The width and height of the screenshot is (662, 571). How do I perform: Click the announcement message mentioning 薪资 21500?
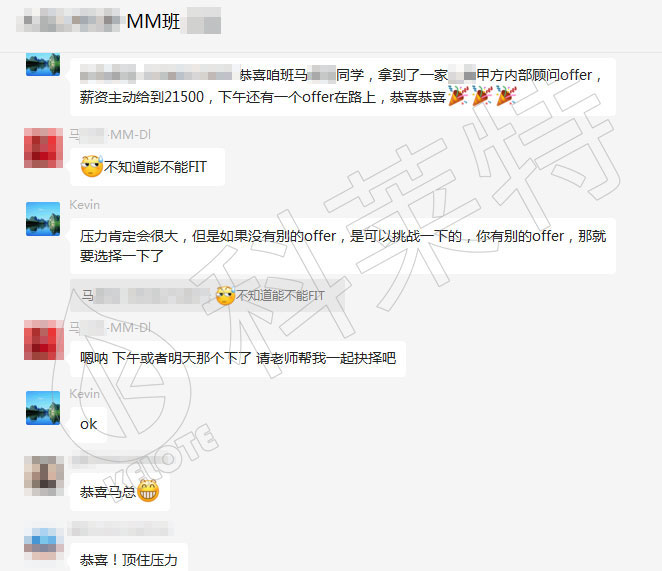click(x=343, y=87)
